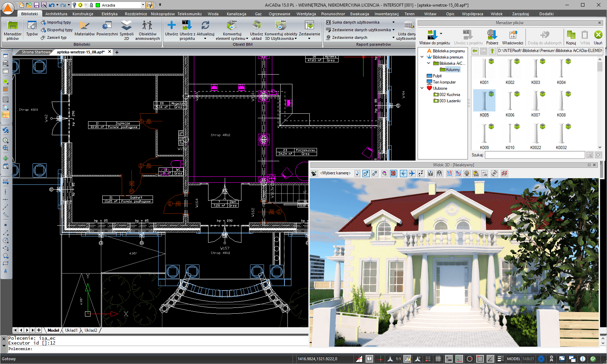
Task: Click Wstaw do projektu in file manager
Action: pos(434,37)
